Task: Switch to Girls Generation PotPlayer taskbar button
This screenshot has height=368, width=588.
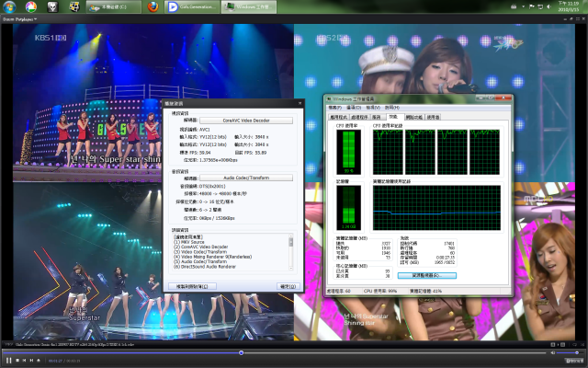Action: click(192, 7)
